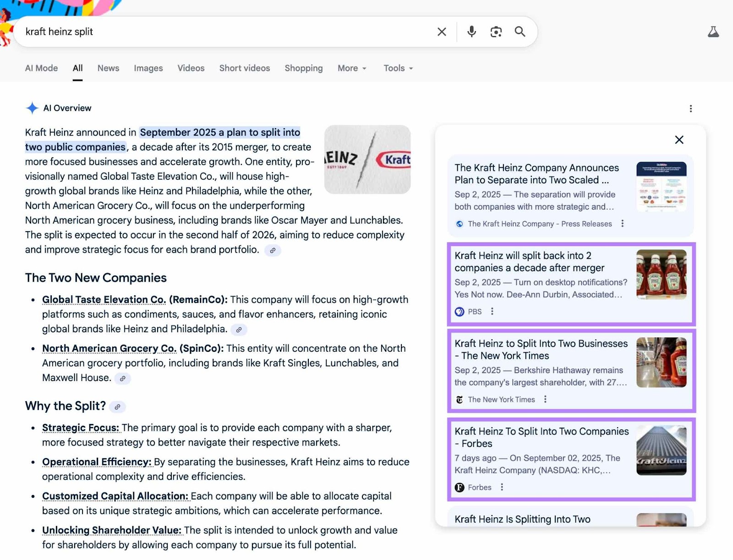This screenshot has height=560, width=733.
Task: Click the search magnifier icon
Action: tap(520, 32)
